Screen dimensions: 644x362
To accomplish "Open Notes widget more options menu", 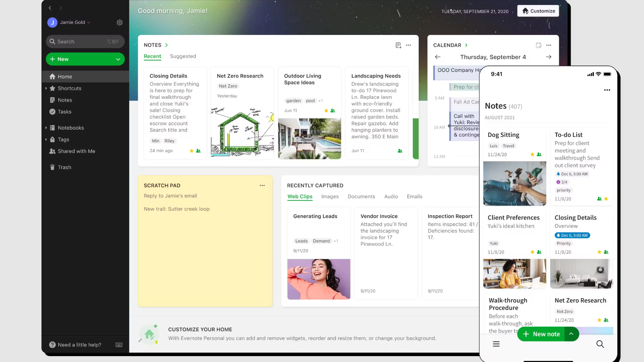I will [x=409, y=45].
